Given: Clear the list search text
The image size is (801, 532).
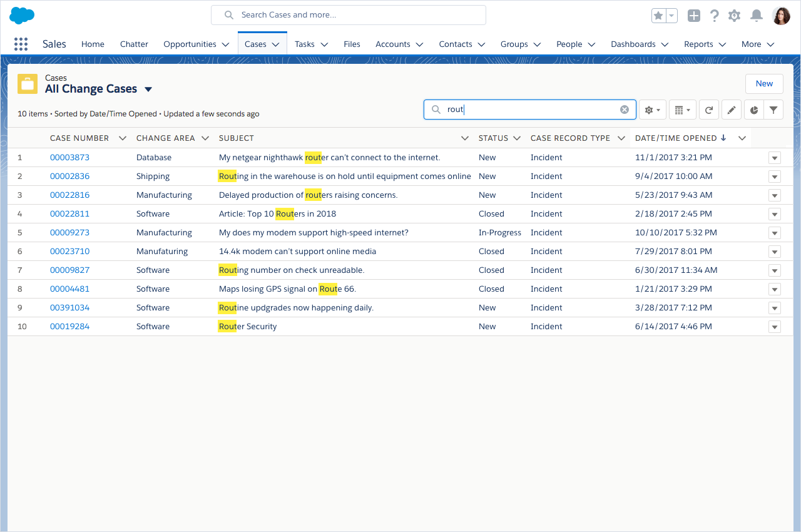Looking at the screenshot, I should point(624,110).
